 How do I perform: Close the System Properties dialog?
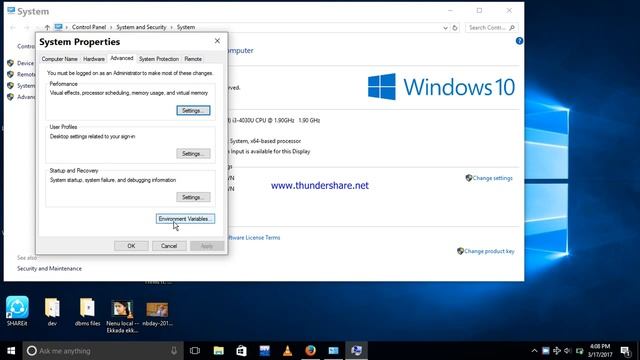217,41
